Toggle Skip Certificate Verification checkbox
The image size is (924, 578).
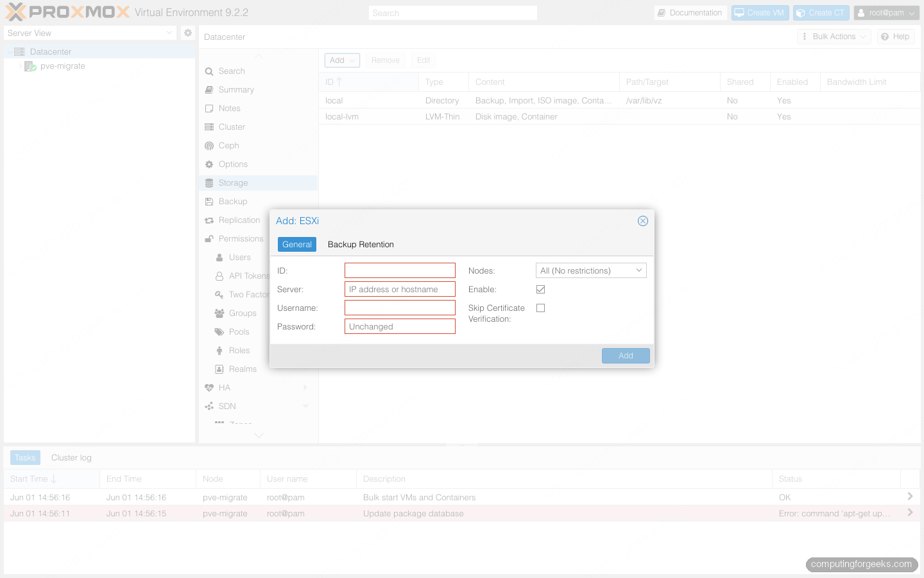pos(541,308)
